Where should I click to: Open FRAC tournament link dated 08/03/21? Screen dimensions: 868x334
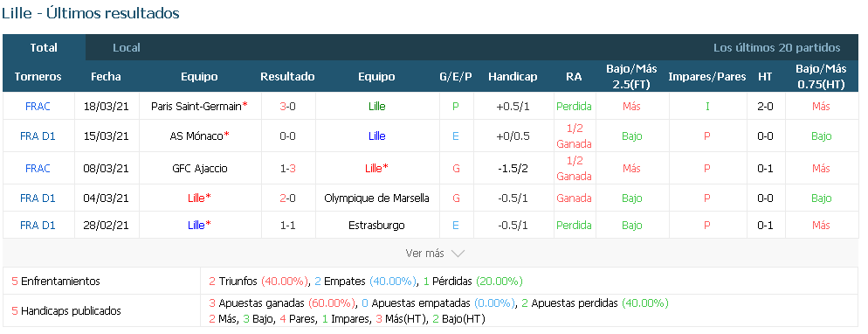tap(38, 169)
